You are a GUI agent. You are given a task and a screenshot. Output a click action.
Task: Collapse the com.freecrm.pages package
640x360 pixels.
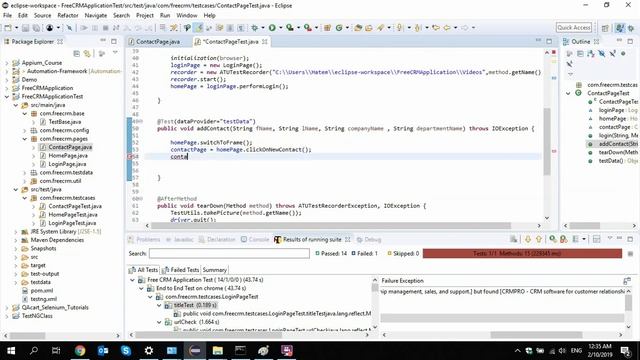click(24, 139)
